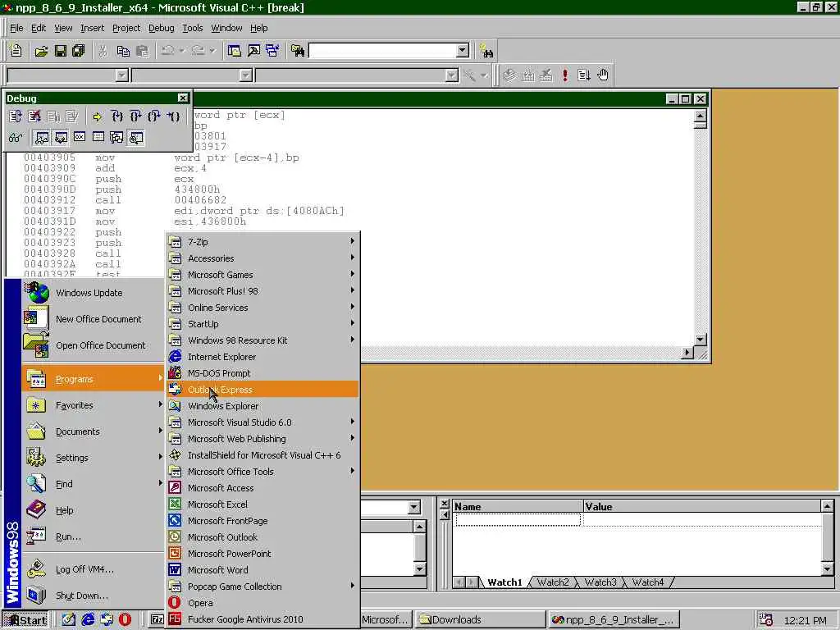The height and width of the screenshot is (630, 840).
Task: Toggle the Call Stack window in Debug toolbar
Action: tap(116, 138)
